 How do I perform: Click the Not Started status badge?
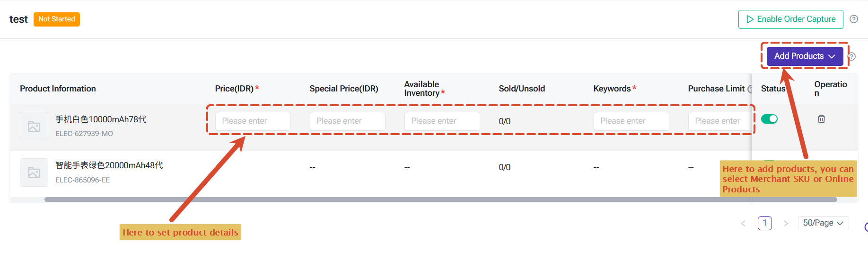tap(57, 19)
